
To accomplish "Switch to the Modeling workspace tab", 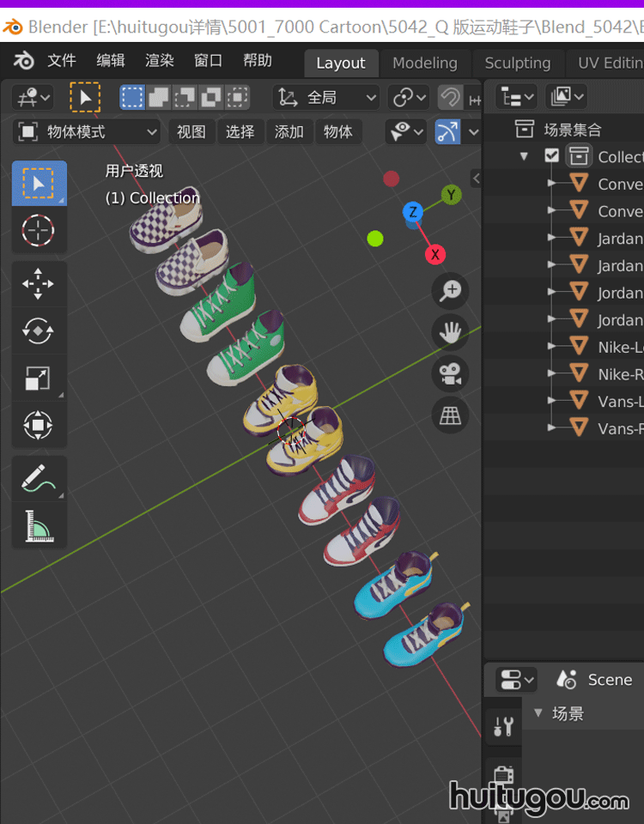I will pos(424,63).
